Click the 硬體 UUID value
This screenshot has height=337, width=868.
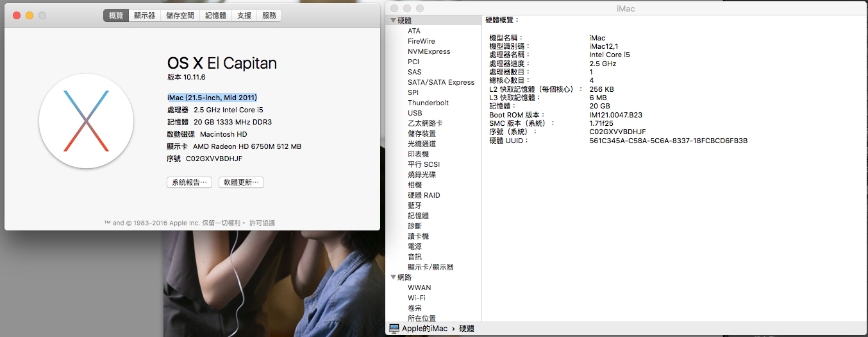coord(669,141)
